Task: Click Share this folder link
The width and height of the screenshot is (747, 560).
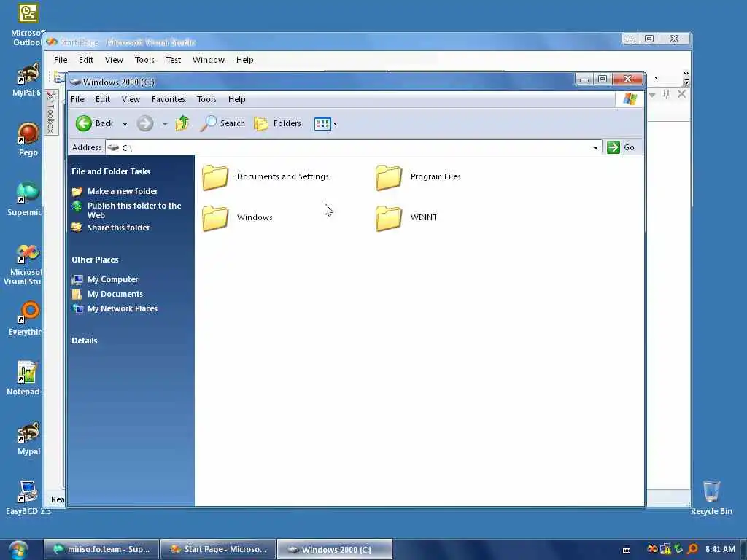Action: (x=118, y=227)
